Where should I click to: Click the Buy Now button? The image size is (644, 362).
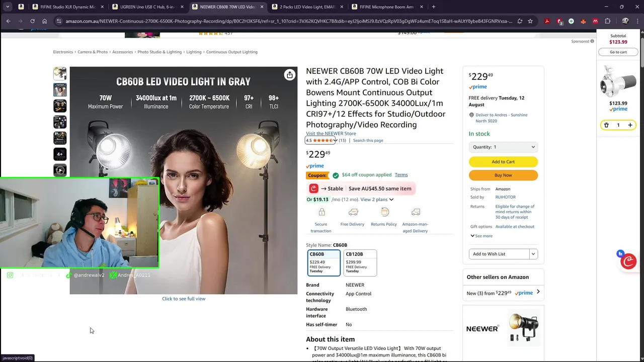(x=503, y=175)
